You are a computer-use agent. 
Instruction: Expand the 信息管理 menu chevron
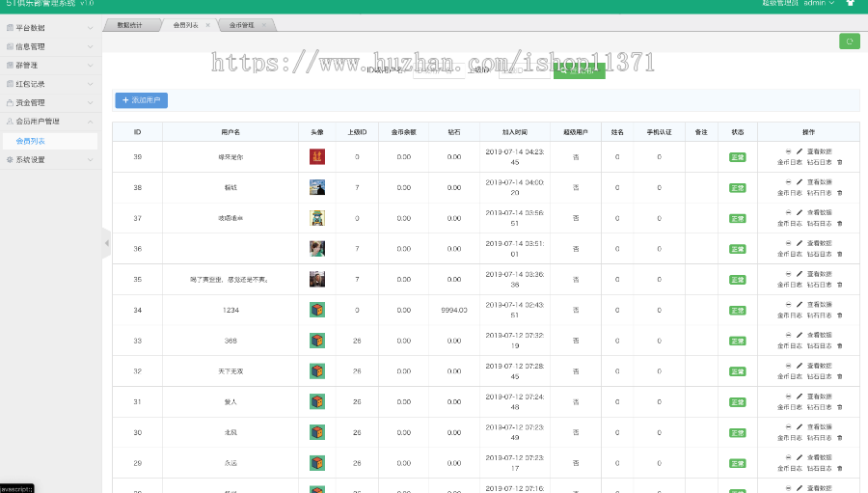point(91,46)
